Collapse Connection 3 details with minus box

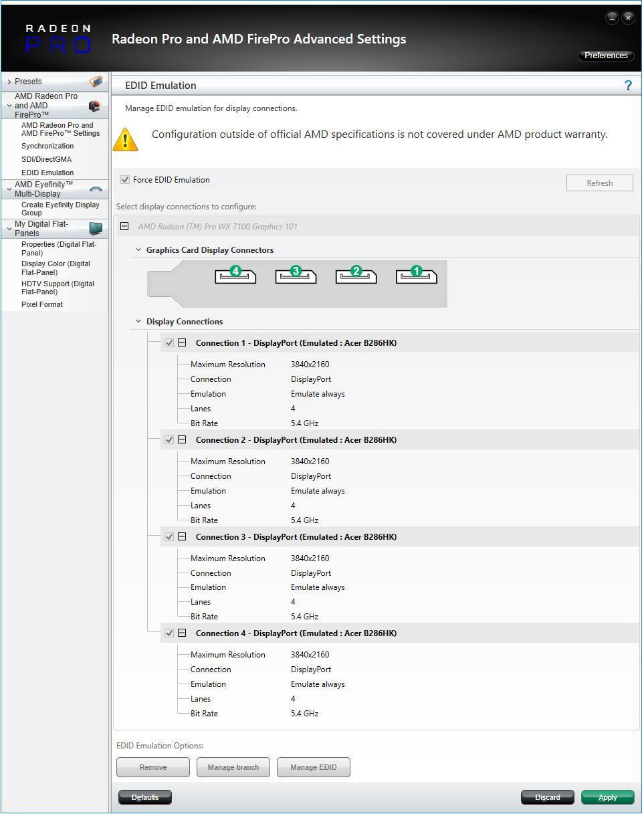[182, 537]
